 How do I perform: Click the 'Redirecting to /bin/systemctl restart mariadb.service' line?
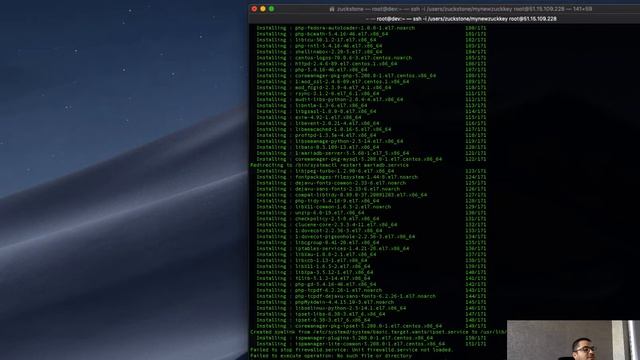(329, 165)
